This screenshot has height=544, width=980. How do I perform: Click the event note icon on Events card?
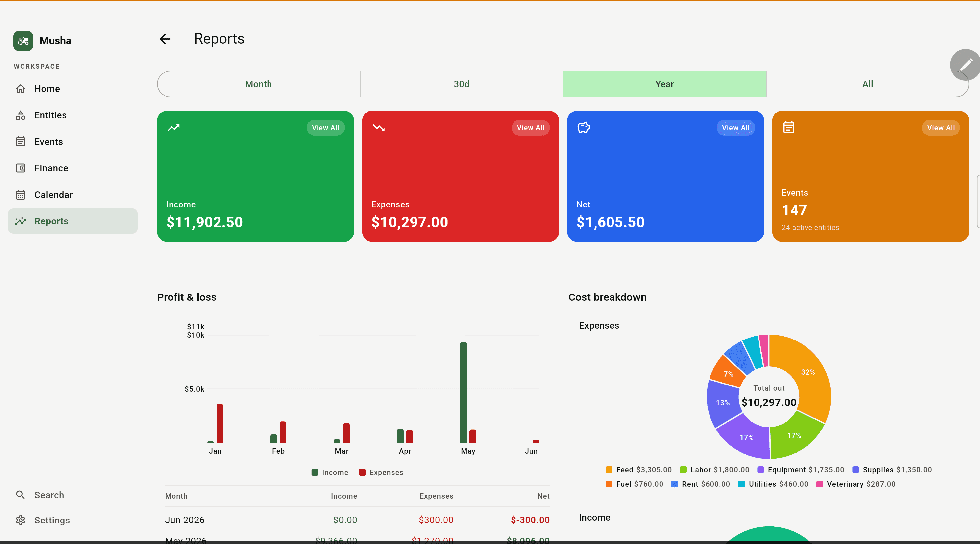pos(789,127)
